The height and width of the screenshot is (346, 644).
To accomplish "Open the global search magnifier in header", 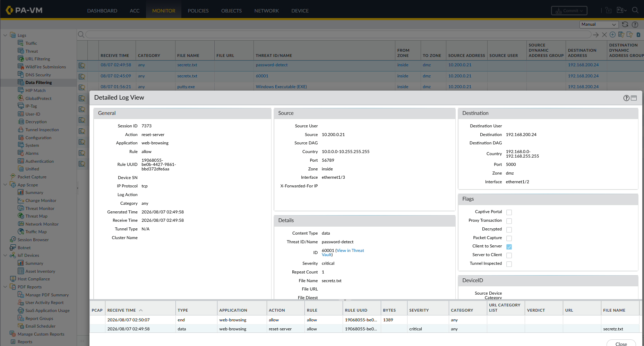I will pos(635,10).
